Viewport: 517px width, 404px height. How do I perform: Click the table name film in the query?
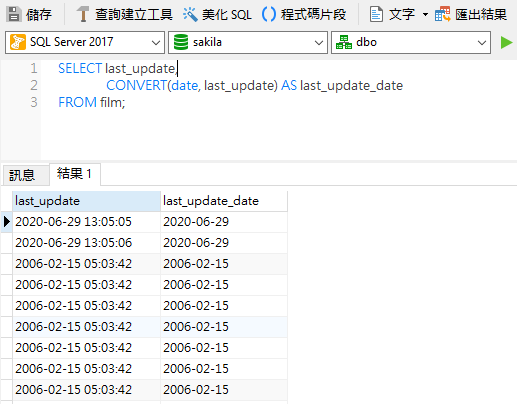111,102
